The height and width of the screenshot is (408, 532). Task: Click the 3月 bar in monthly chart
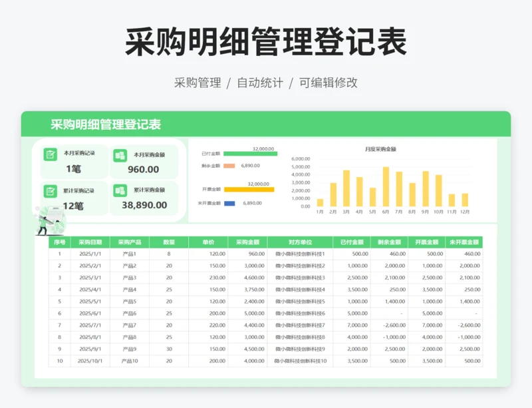tap(346, 188)
